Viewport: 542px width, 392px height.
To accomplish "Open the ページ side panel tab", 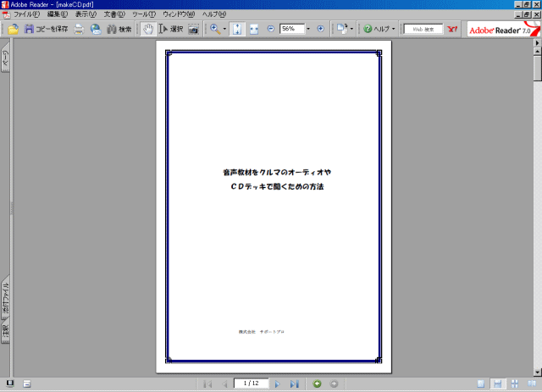I will [6, 61].
